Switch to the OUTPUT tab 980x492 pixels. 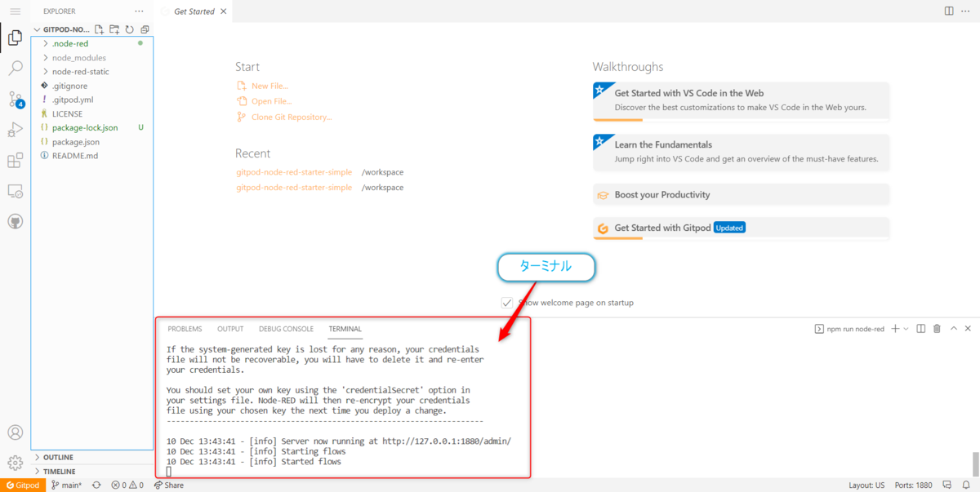click(x=230, y=329)
